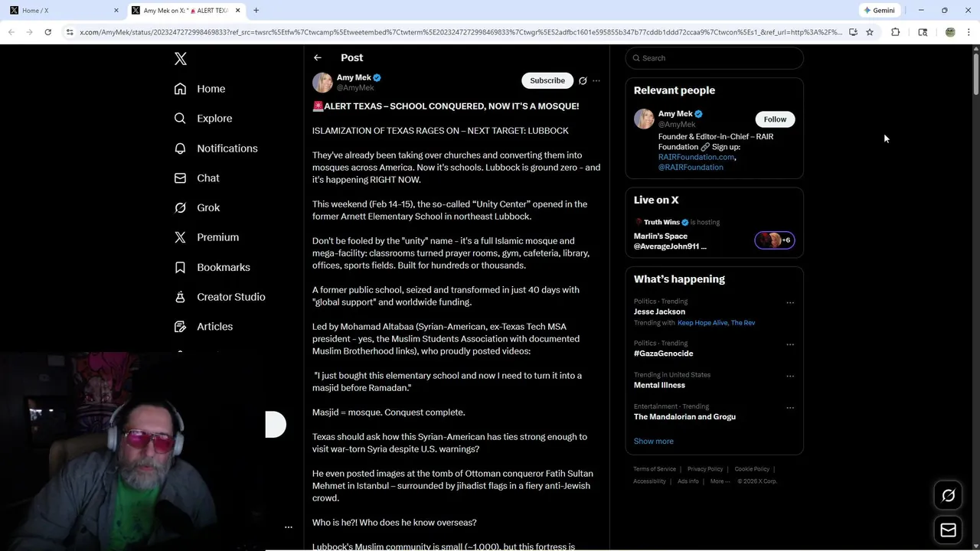Open the Amy Mek display name
This screenshot has height=551, width=980.
tap(354, 77)
